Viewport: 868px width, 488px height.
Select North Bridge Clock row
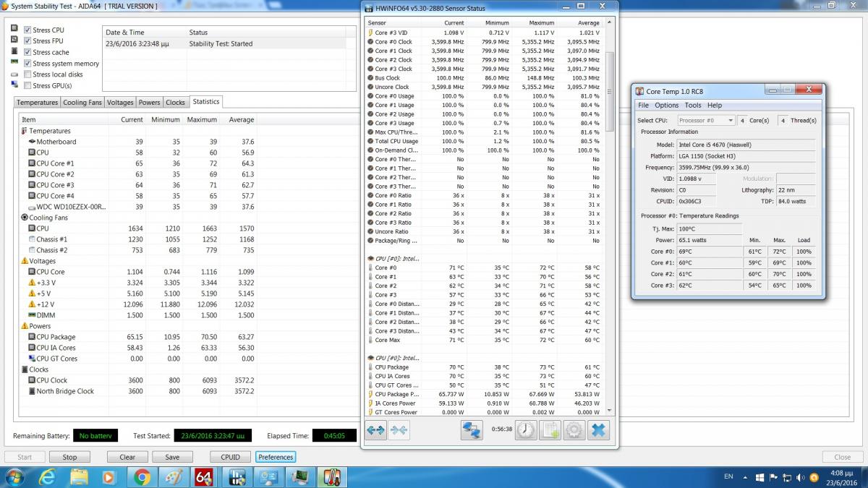137,391
